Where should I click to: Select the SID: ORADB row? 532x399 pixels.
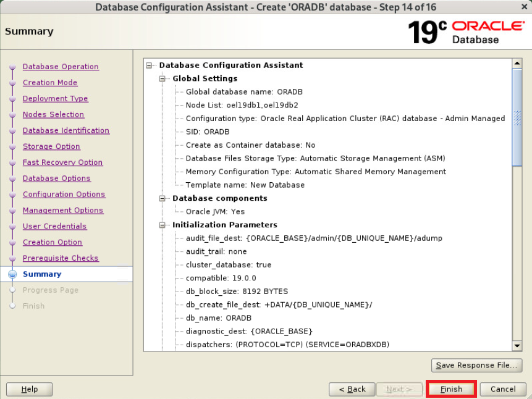point(208,132)
